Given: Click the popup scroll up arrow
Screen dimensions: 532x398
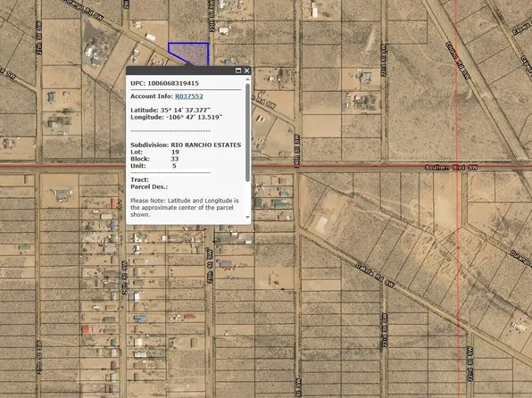Looking at the screenshot, I should coord(247,79).
